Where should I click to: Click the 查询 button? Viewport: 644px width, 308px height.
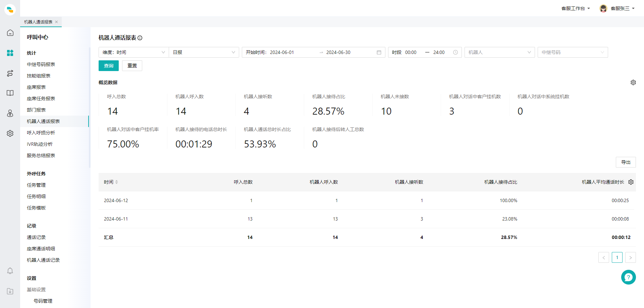pos(109,66)
